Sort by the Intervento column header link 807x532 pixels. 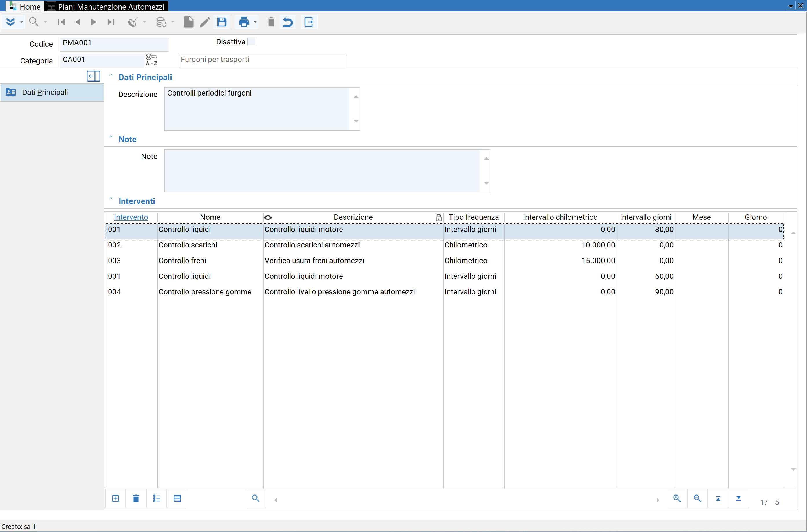[131, 217]
